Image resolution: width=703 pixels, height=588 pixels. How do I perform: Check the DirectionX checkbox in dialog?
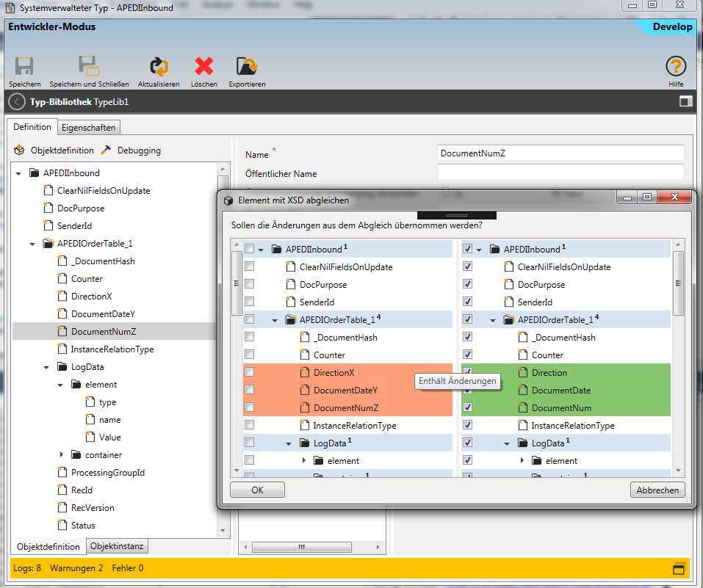click(x=250, y=372)
